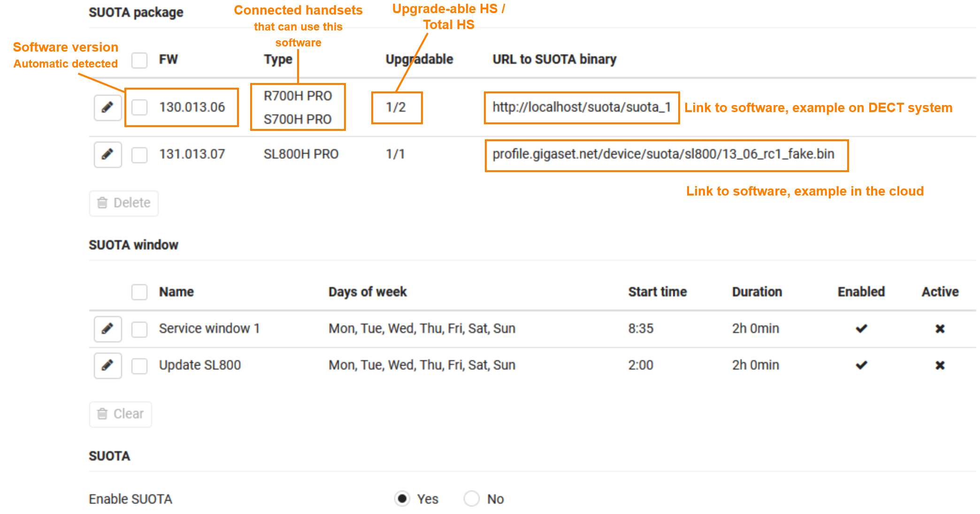
Task: Click the Days of week column header
Action: 367,292
